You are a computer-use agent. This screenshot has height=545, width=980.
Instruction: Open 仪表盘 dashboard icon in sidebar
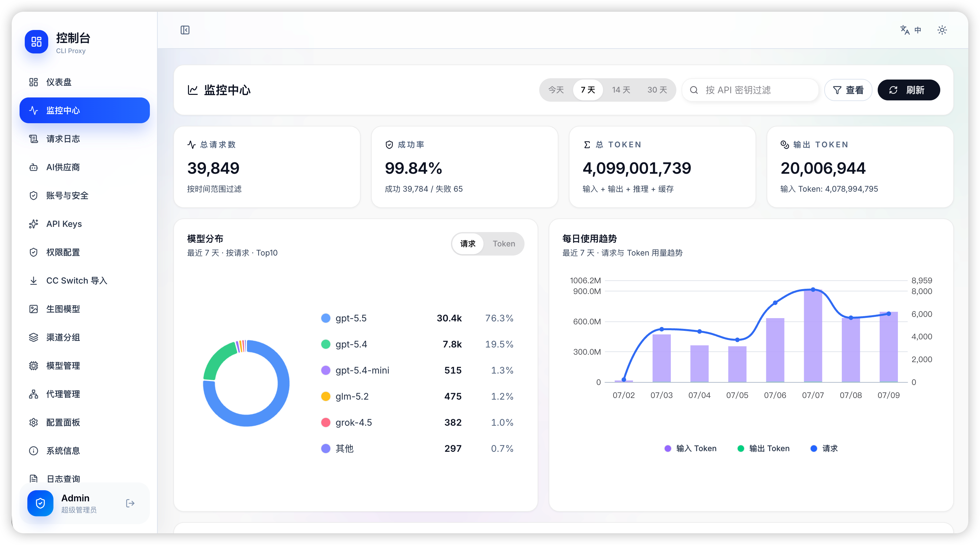click(34, 82)
